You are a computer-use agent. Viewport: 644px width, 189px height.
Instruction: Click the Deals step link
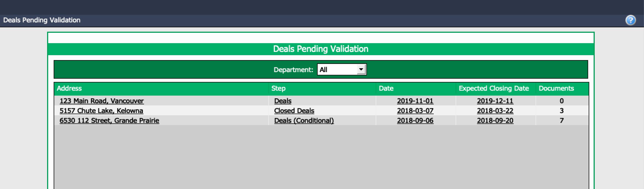pyautogui.click(x=283, y=101)
